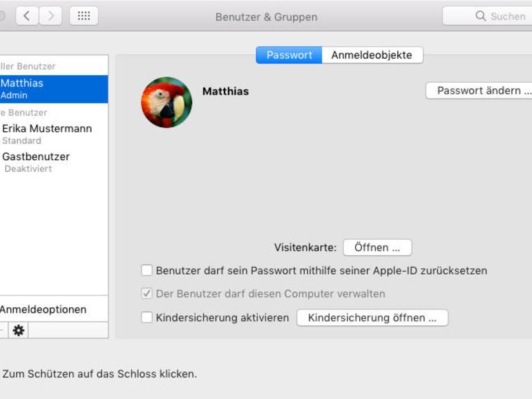
Task: Click the 'Standard' label under Erika Mustermann
Action: (21, 140)
